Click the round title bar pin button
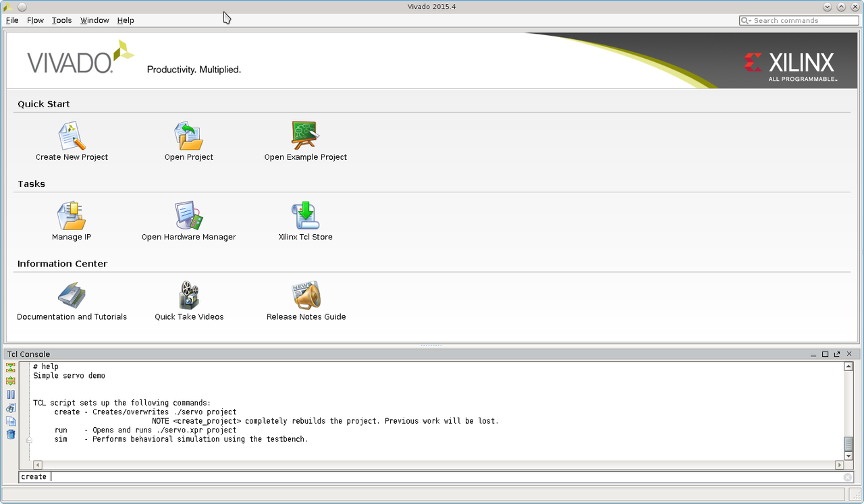 pyautogui.click(x=22, y=7)
